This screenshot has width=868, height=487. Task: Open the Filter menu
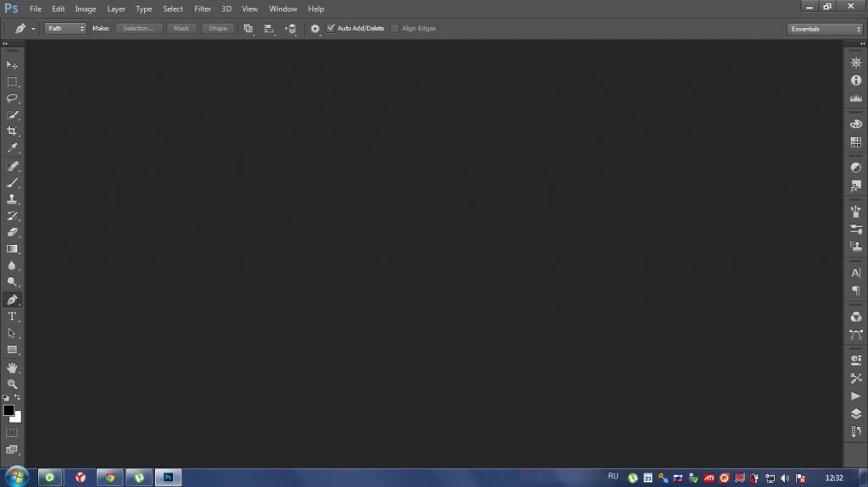pyautogui.click(x=203, y=8)
